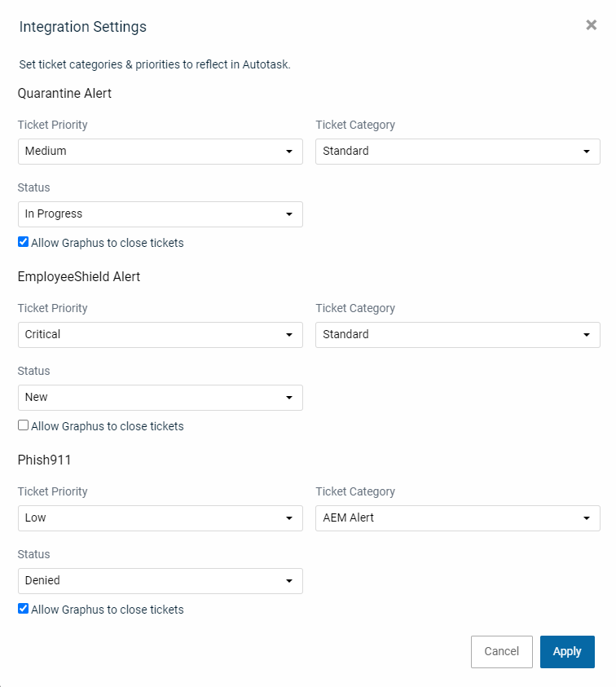This screenshot has width=616, height=687.
Task: Click the Integration Settings title text
Action: click(83, 27)
